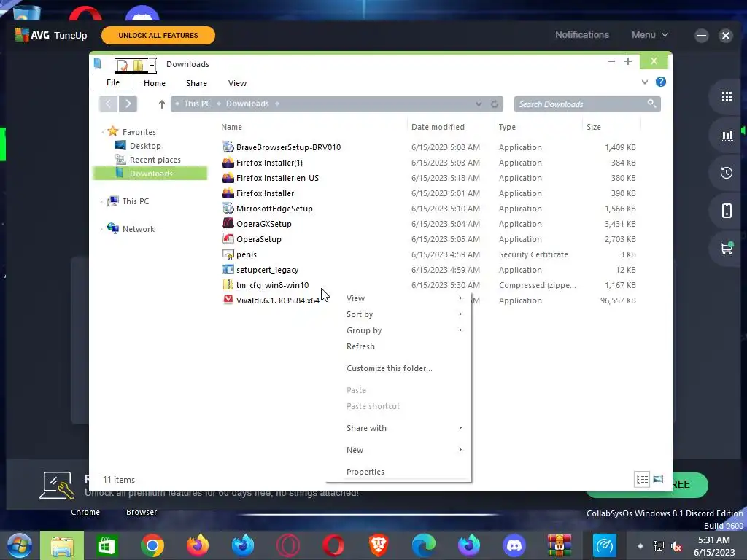Click Downloads in address breadcrumb
Viewport: 747px width, 560px height.
[247, 104]
